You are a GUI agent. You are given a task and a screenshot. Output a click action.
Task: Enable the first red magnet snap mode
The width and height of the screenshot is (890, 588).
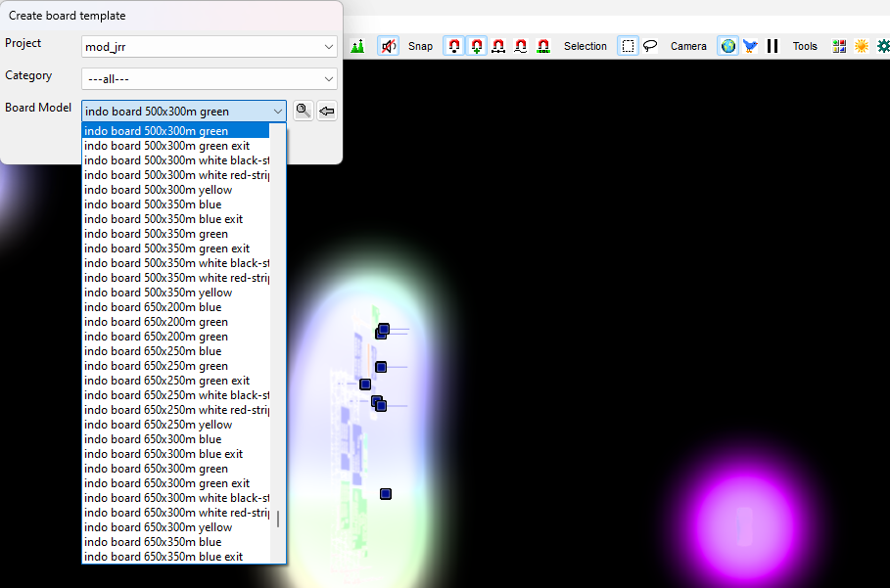pos(454,46)
